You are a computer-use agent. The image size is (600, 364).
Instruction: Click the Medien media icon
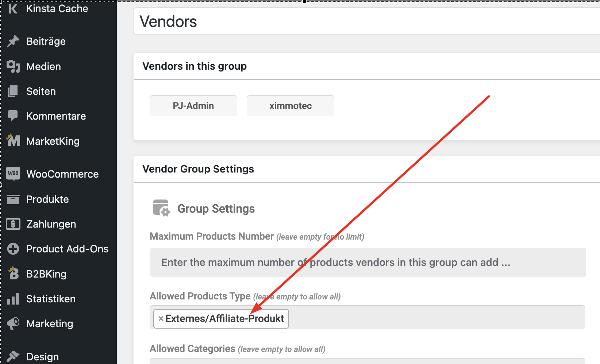[13, 66]
